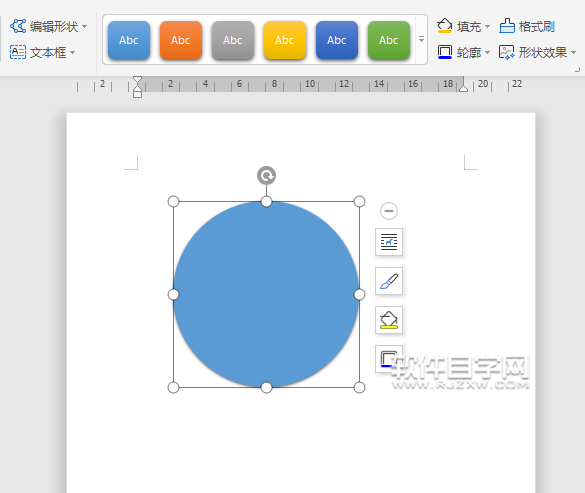
Task: Apply the orange Abc shape style
Action: click(x=181, y=40)
